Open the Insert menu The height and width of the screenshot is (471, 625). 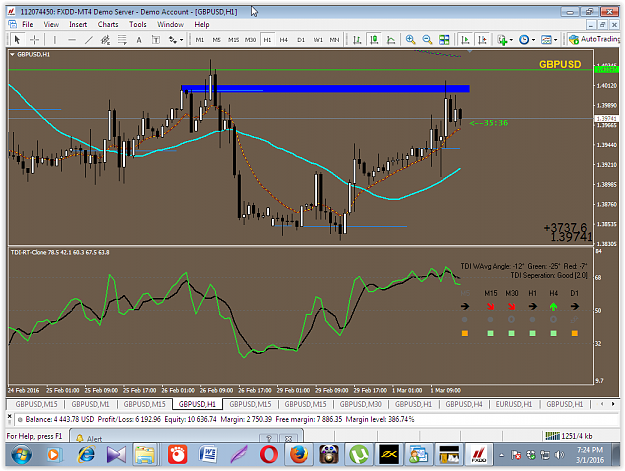[78, 24]
